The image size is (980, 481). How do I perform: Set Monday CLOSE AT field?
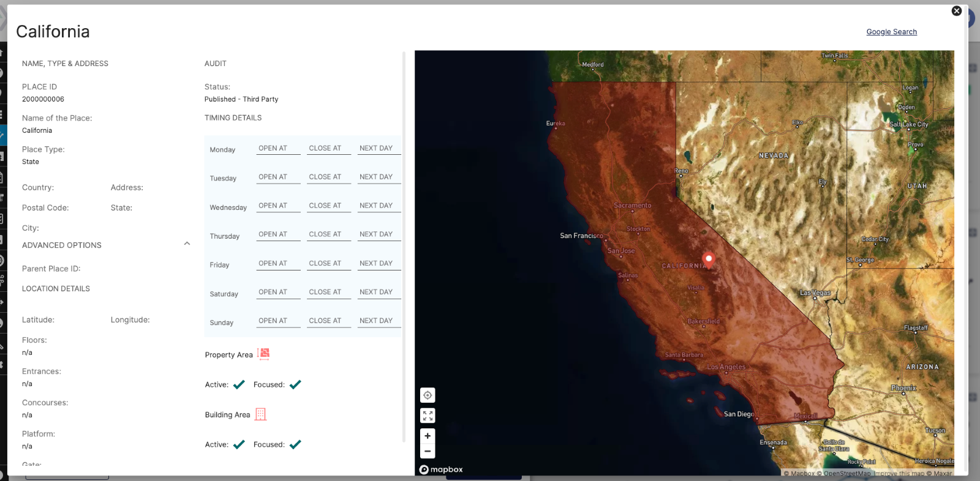point(329,148)
